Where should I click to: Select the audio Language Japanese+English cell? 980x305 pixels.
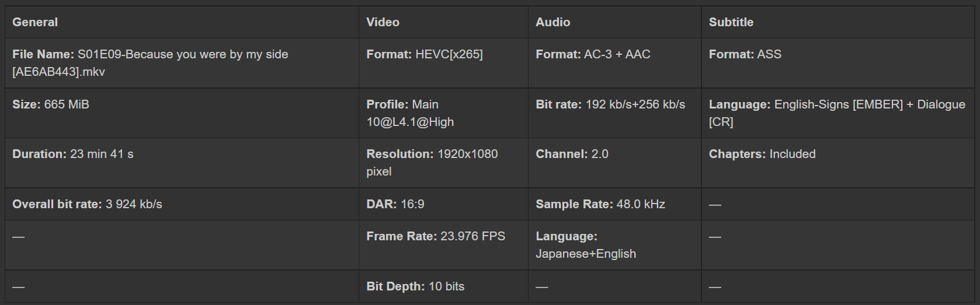(x=586, y=245)
